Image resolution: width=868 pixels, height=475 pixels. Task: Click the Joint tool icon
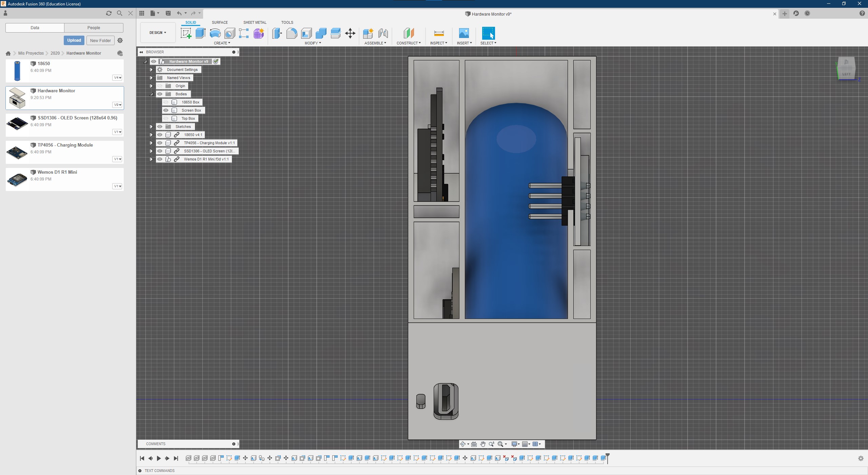[x=383, y=33]
